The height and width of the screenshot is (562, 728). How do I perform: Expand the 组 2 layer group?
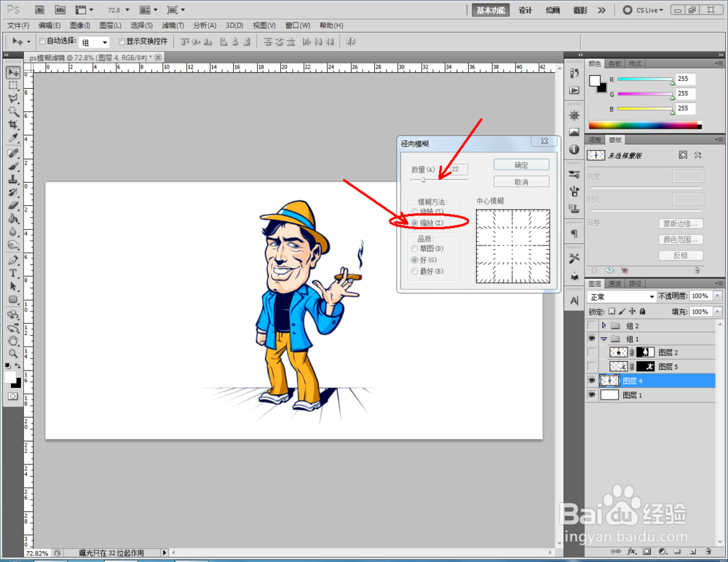pyautogui.click(x=604, y=325)
